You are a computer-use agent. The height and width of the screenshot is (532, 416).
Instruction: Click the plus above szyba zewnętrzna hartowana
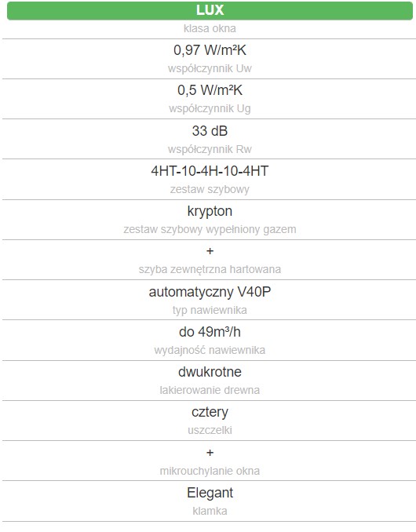pos(210,251)
